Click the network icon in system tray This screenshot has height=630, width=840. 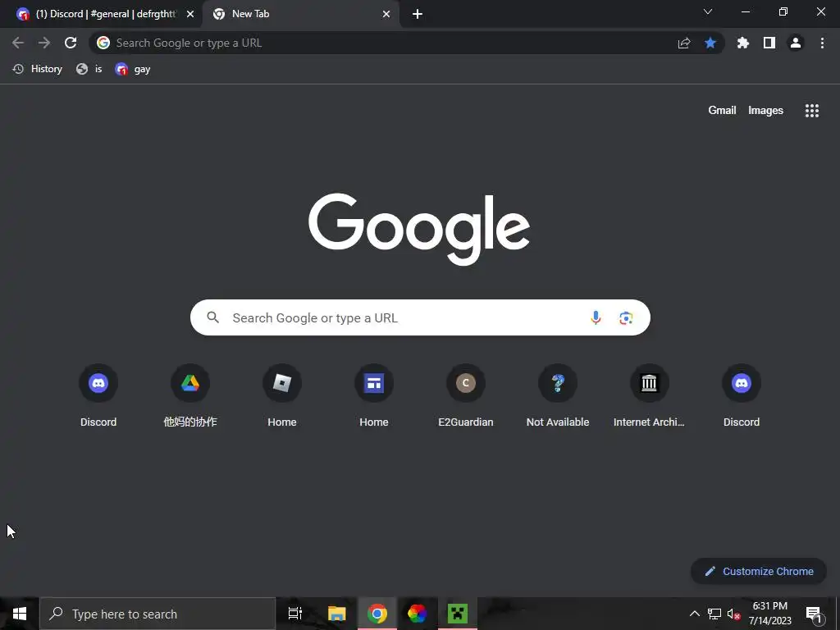pos(714,614)
